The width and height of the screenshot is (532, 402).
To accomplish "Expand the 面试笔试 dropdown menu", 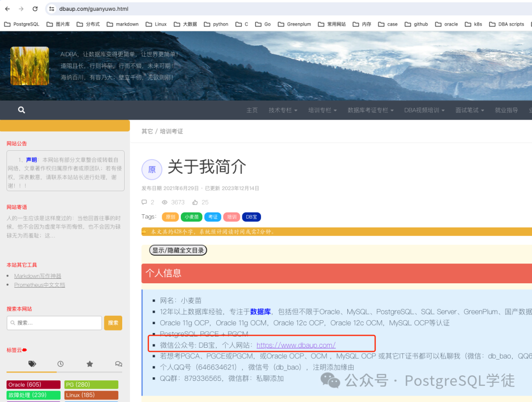I will point(469,110).
